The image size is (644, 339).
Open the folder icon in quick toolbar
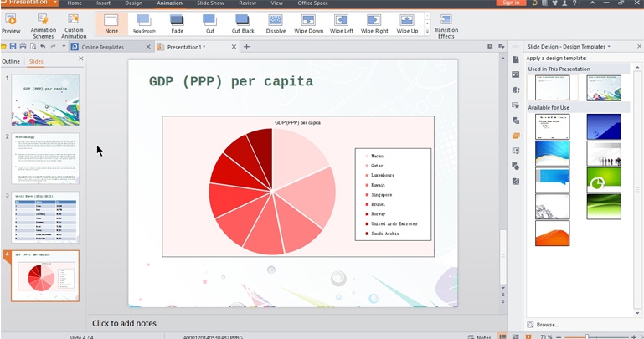[3, 46]
